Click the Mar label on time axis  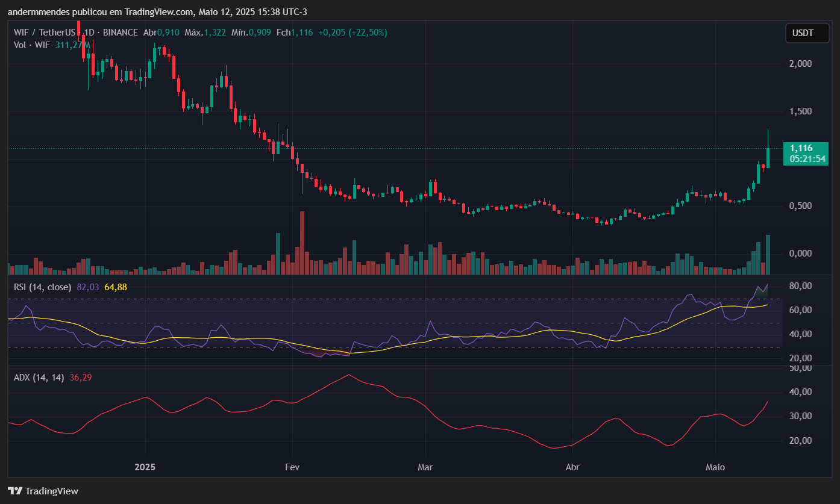coord(425,467)
